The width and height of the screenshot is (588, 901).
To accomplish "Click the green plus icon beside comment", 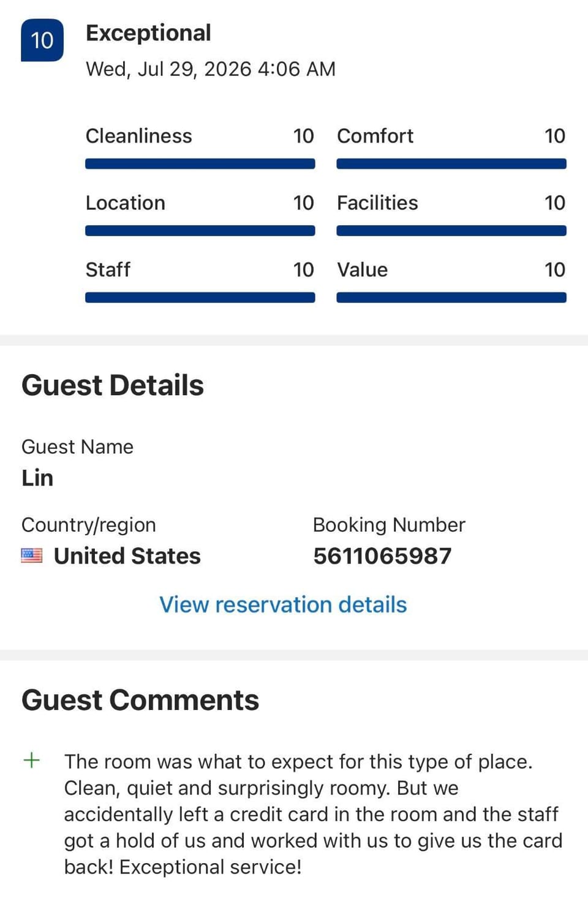I will (x=31, y=760).
